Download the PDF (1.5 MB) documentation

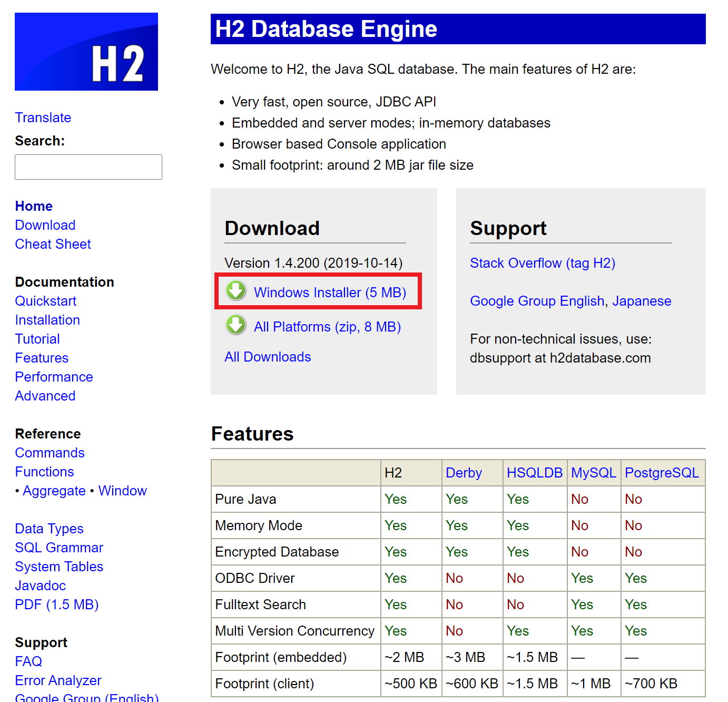click(x=56, y=604)
